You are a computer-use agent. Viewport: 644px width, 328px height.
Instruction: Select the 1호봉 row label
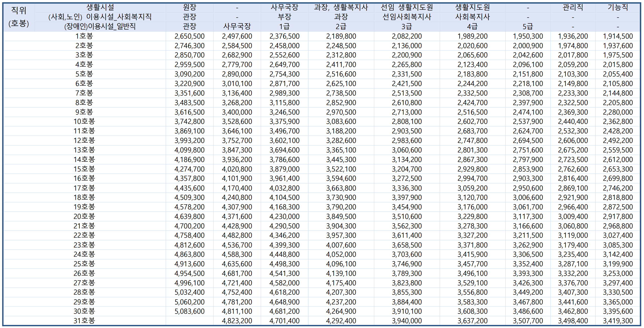point(84,36)
